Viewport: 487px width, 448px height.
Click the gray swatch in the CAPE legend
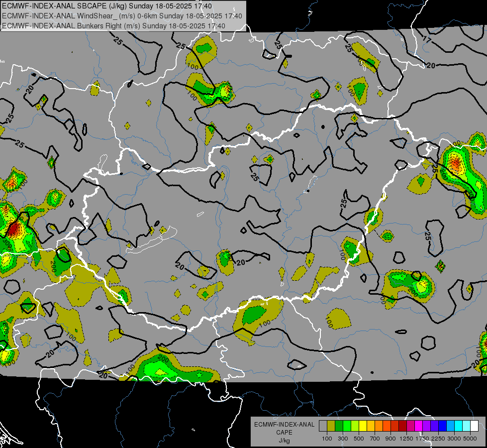click(x=323, y=426)
